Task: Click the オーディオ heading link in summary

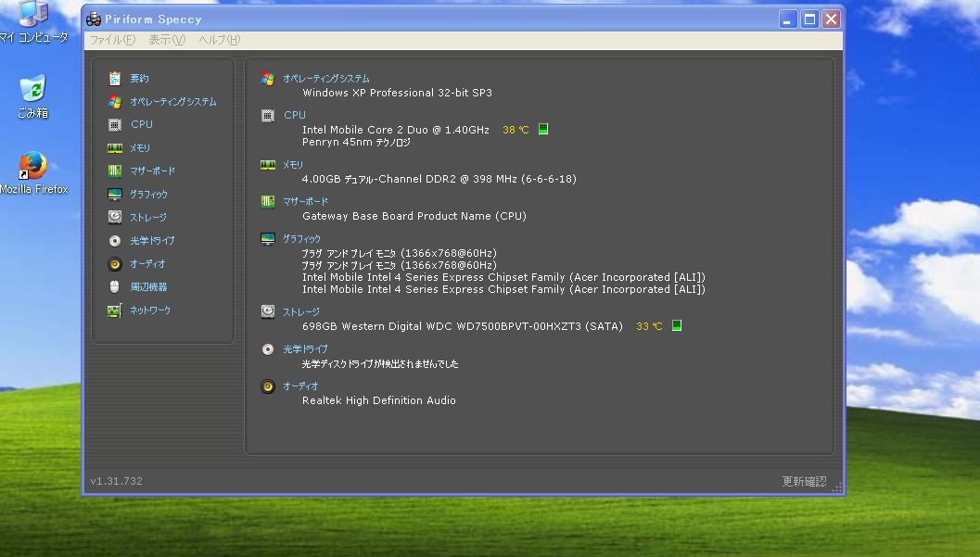Action: tap(300, 386)
